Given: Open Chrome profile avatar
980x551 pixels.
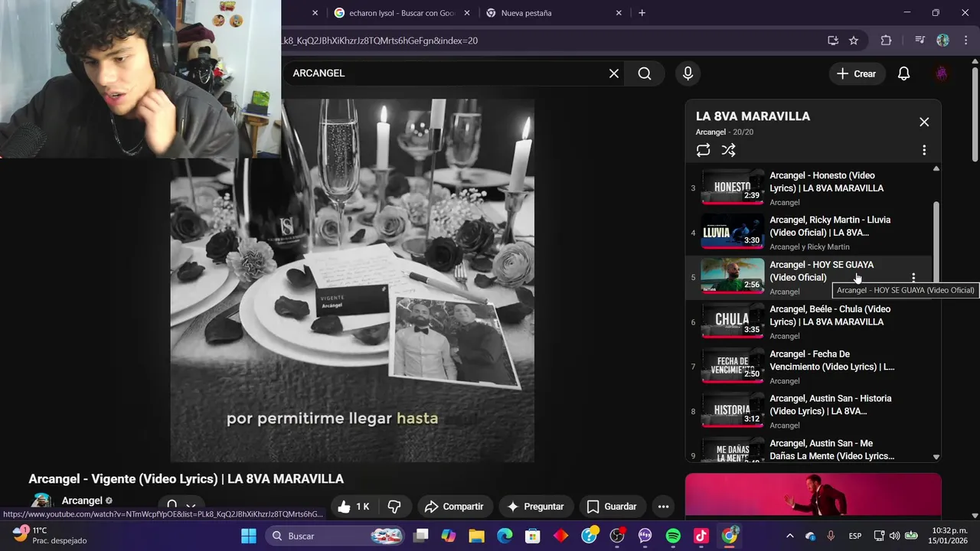Looking at the screenshot, I should (x=942, y=41).
